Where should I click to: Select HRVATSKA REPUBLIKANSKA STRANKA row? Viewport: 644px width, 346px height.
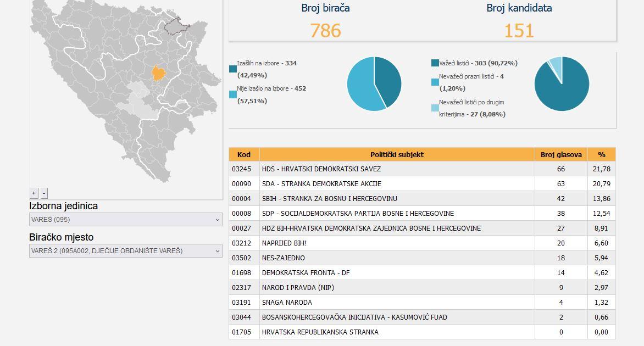point(422,332)
